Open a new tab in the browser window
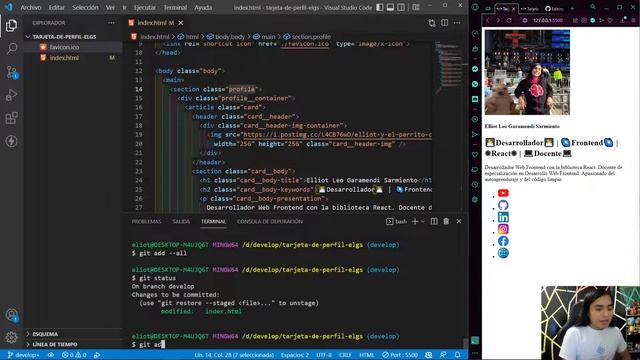640x360 pixels. 572,8
